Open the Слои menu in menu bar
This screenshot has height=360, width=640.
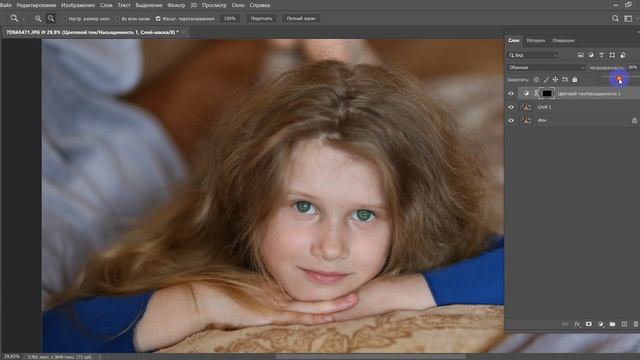coord(106,5)
